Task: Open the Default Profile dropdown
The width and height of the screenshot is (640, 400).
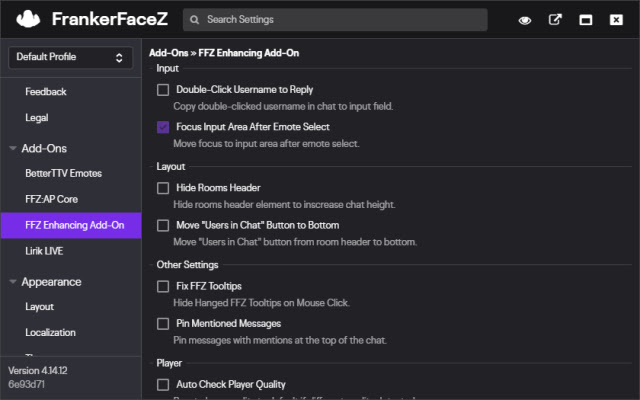Action: (x=69, y=58)
